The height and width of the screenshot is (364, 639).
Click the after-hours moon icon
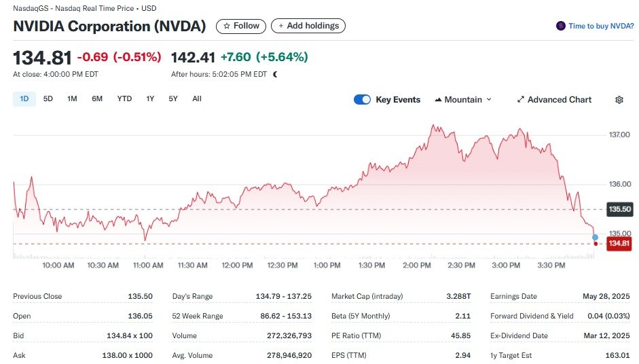click(275, 75)
